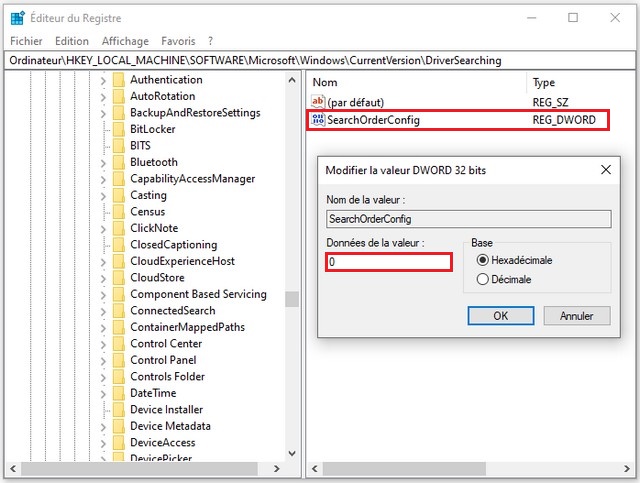
Task: Open the Fichier menu
Action: [26, 41]
